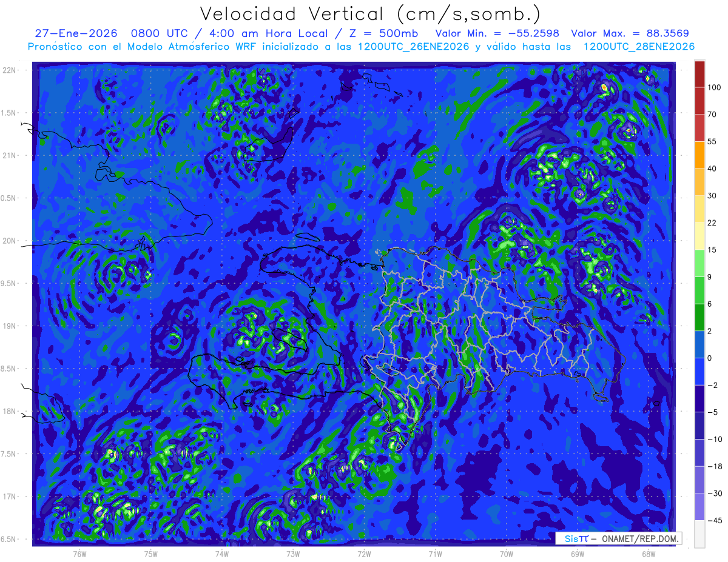
Task: Click the "20N" latitude label
Action: [x=10, y=241]
